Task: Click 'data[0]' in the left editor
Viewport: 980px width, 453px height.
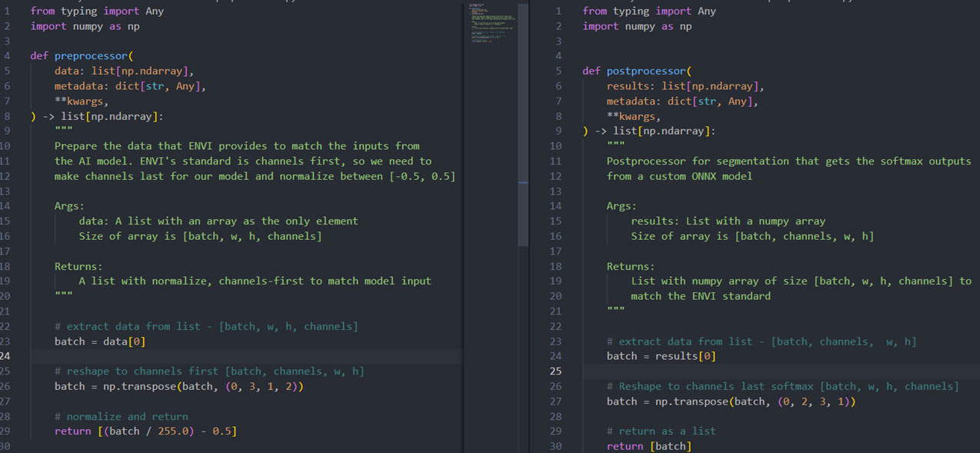Action: click(124, 341)
